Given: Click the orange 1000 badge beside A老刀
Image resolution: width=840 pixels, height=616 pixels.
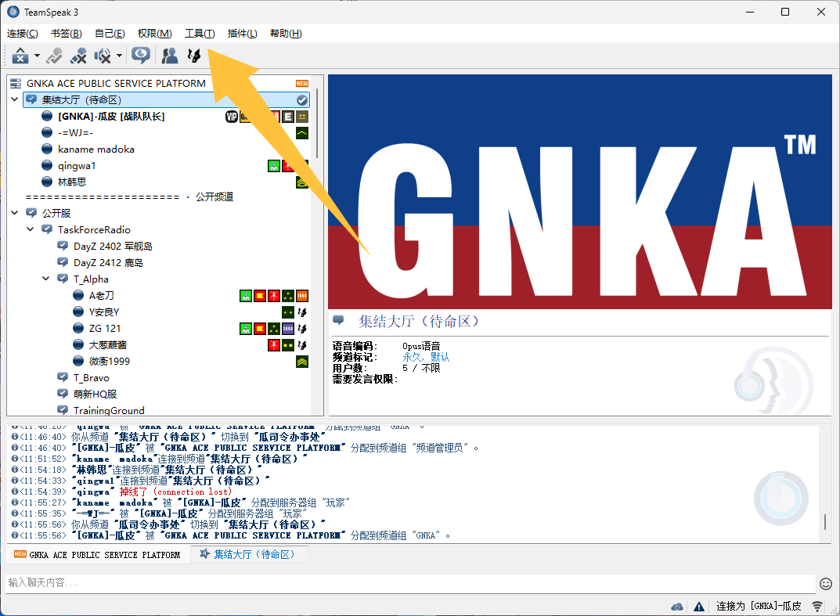Looking at the screenshot, I should point(302,296).
